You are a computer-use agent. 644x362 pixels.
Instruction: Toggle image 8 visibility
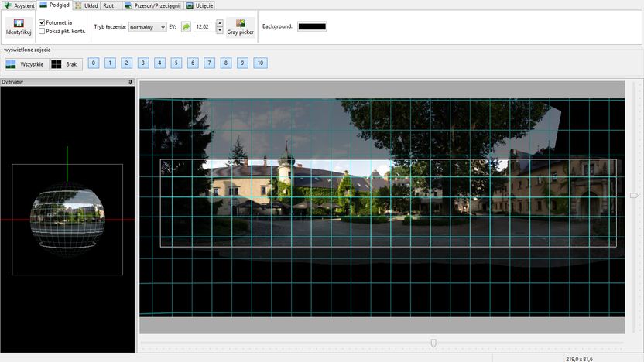(x=226, y=63)
